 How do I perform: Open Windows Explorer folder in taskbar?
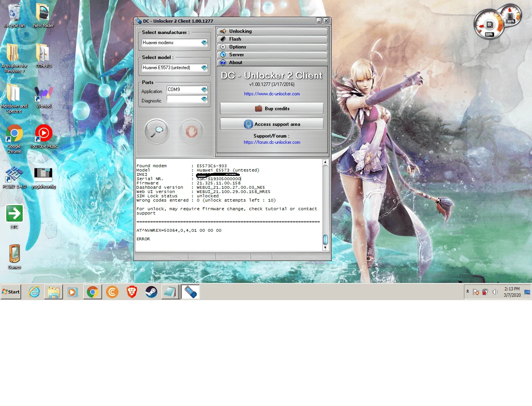[x=54, y=292]
